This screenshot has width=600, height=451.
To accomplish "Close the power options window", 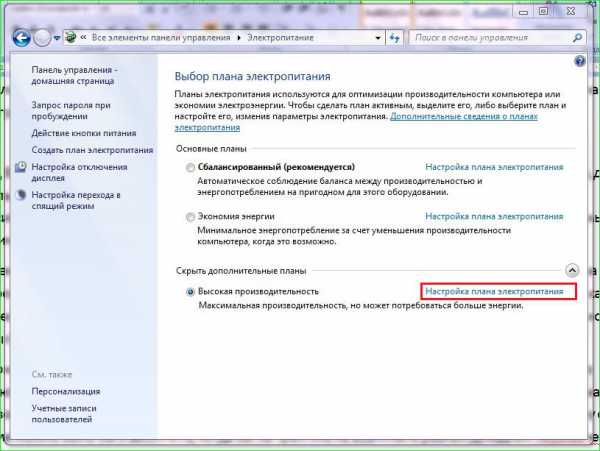I will coord(571,11).
